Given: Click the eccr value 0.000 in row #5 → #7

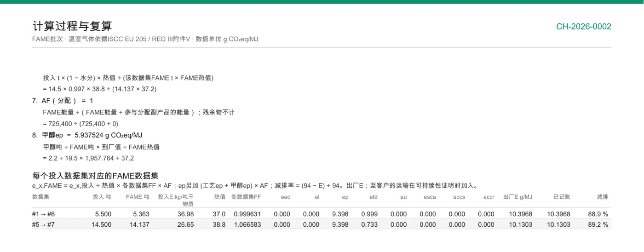Looking at the screenshot, I should (486, 224).
